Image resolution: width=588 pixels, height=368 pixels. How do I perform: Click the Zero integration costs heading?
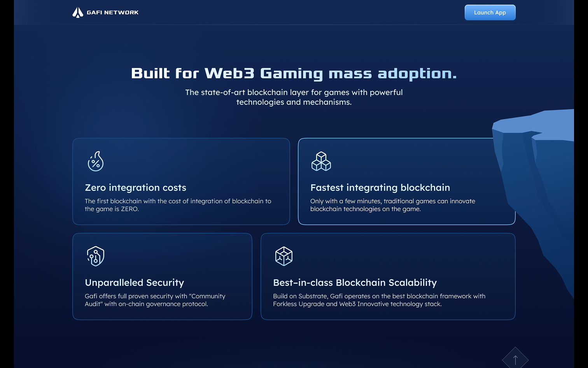pos(135,187)
